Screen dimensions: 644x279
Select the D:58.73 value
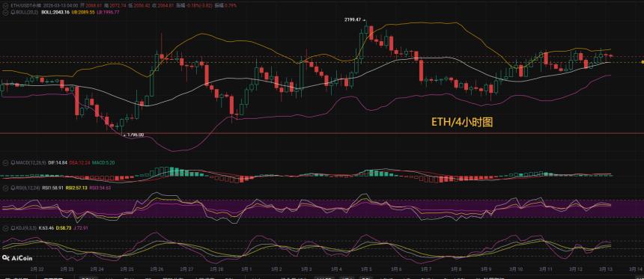64,228
